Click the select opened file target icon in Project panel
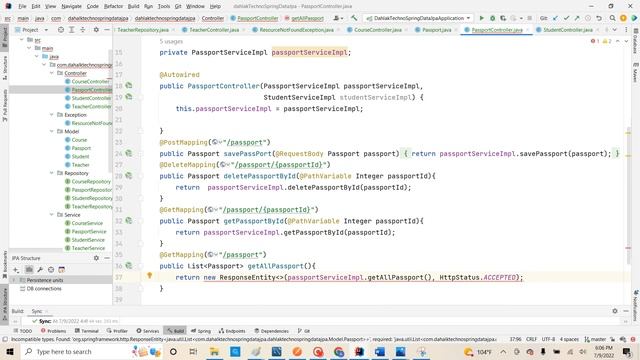Screen dimensions: 640x360 (x=61, y=30)
